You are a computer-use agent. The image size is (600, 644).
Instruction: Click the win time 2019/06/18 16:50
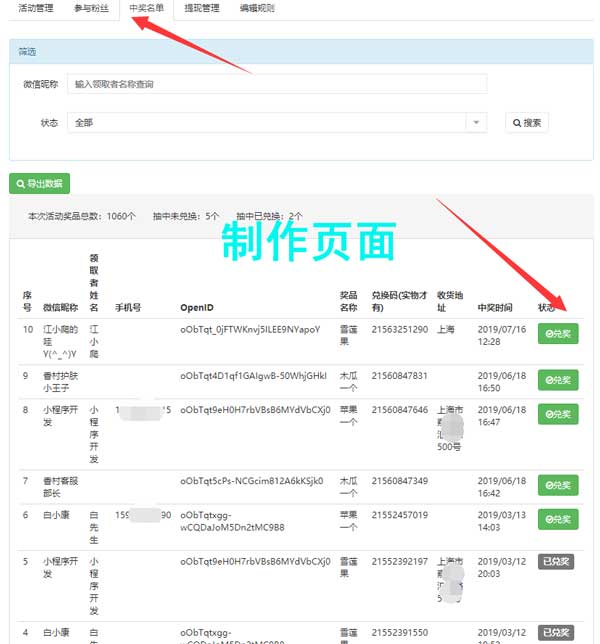tap(501, 382)
